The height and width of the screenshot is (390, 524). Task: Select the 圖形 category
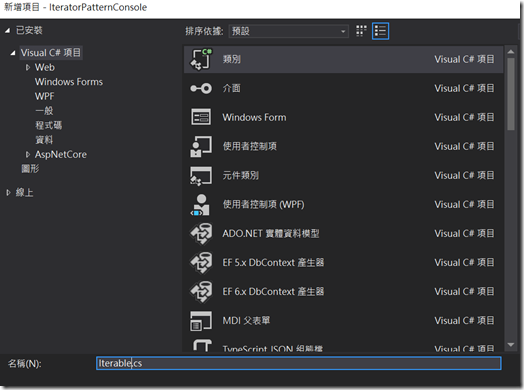[x=30, y=169]
